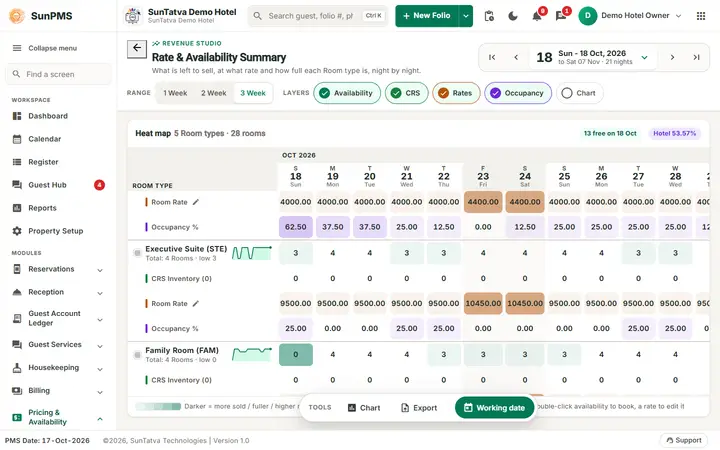Click the New Folio button
The width and height of the screenshot is (720, 450).
pos(427,16)
